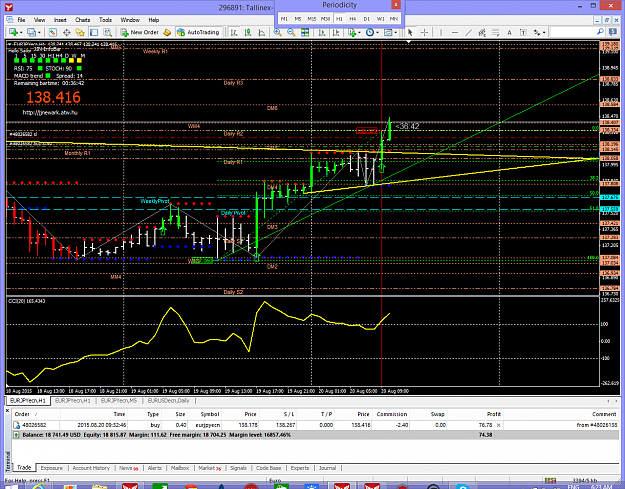Click the search magnifier icon
Viewport: 625px width, 489px height.
coord(600,32)
